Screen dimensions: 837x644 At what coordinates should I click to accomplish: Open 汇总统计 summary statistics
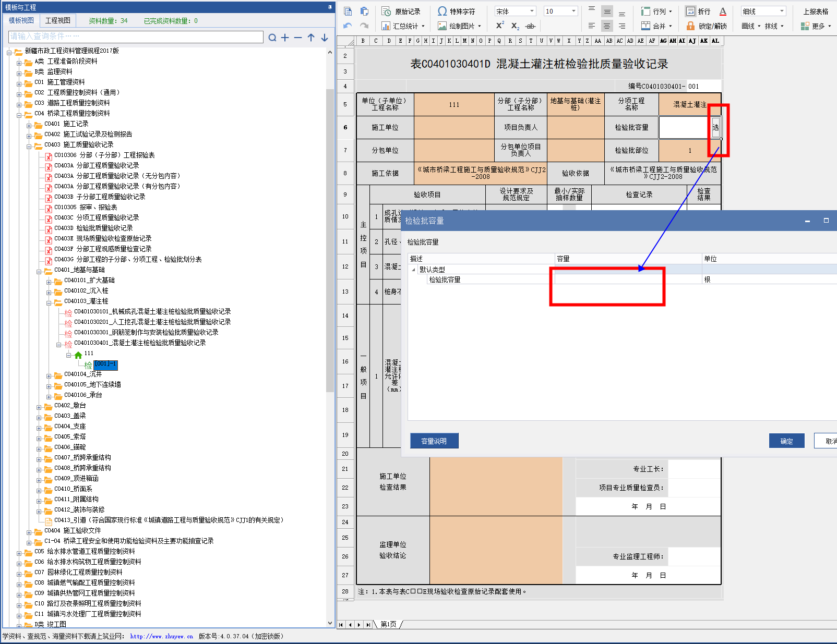click(x=402, y=26)
